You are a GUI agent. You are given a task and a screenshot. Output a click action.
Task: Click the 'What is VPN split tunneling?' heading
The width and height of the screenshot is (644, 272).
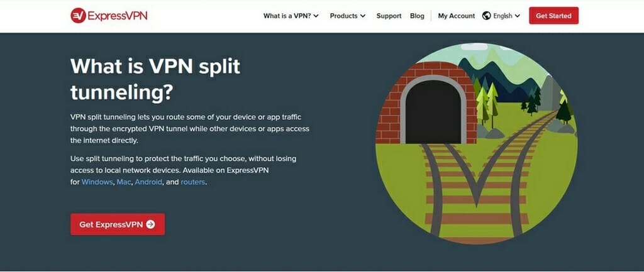point(155,79)
